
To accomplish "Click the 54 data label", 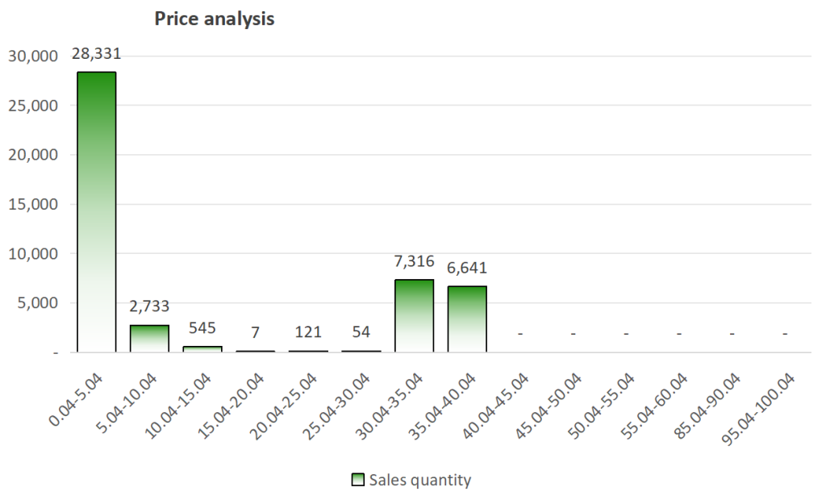I will 361,333.
